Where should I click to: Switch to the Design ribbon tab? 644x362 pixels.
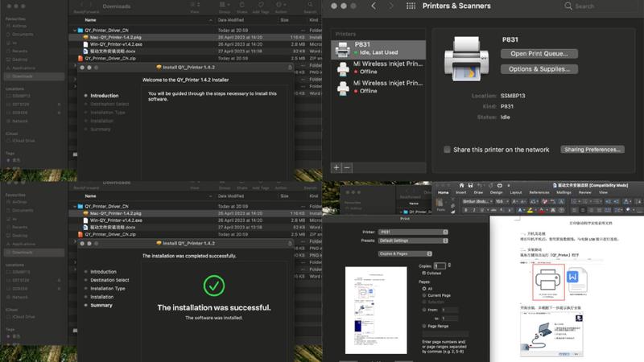[497, 192]
